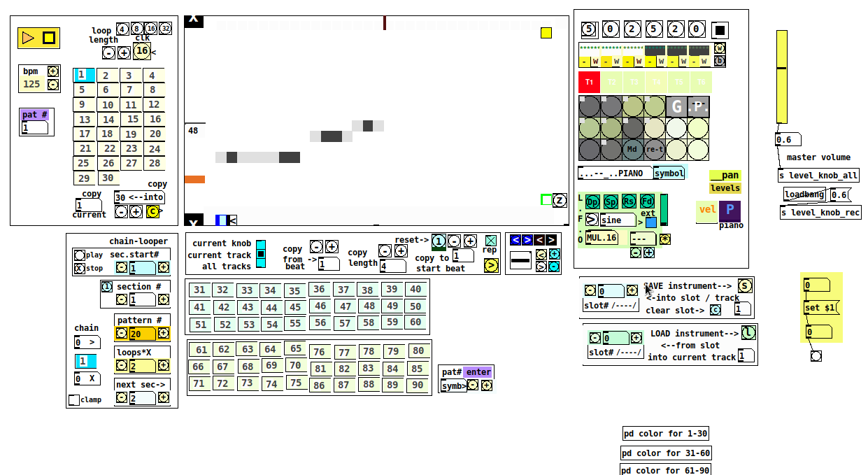
Task: Click the purple P piano icon
Action: pyautogui.click(x=730, y=211)
